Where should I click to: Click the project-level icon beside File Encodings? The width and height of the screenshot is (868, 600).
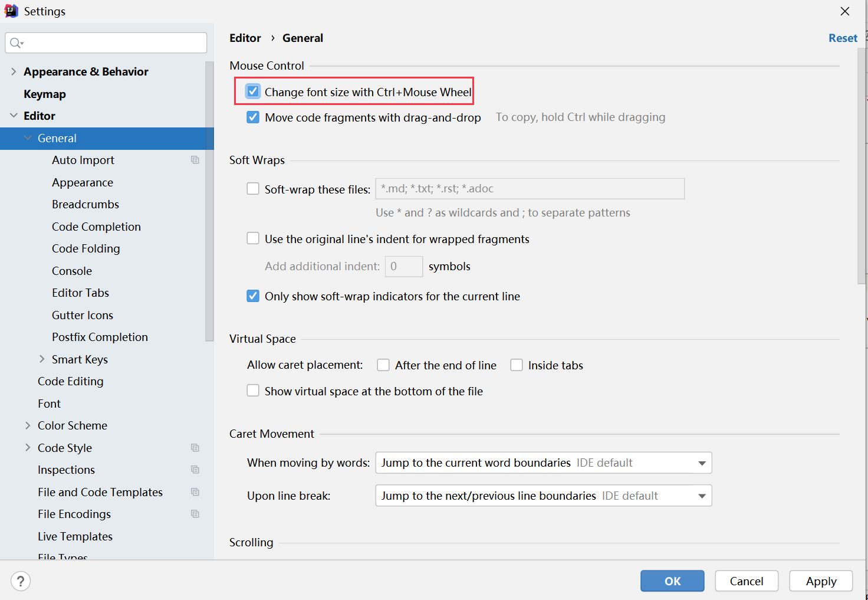tap(195, 514)
